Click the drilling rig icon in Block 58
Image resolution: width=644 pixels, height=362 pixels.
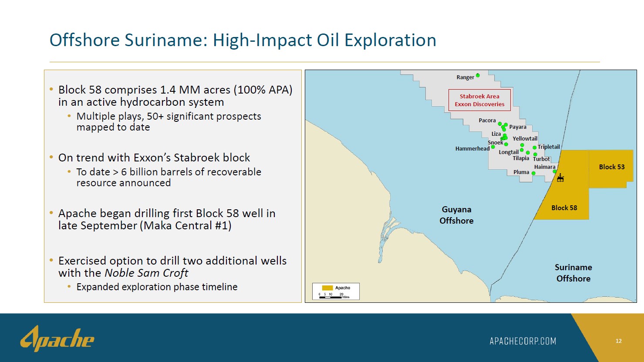click(560, 177)
